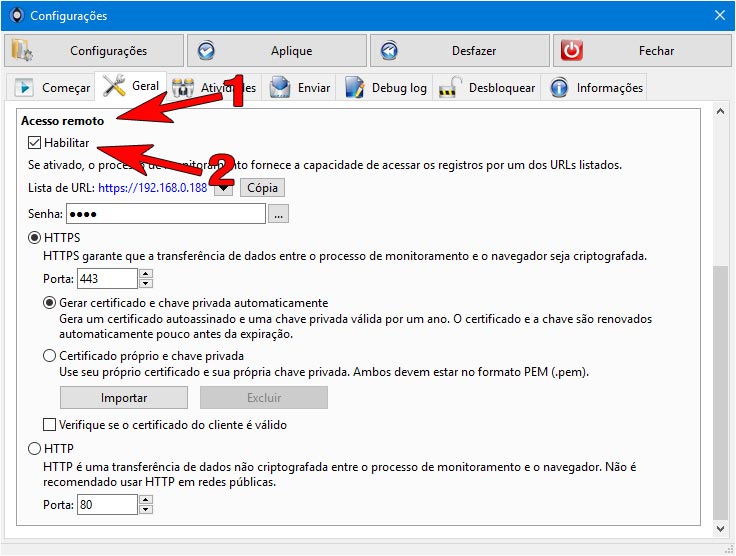The image size is (736, 556).
Task: Click the Configurações folder icon button
Action: pos(22,50)
